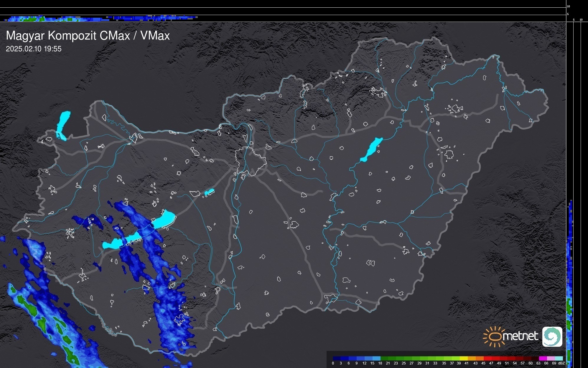The image size is (588, 368).
Task: Click the Tisza Lake cyan shape
Action: [x=371, y=150]
